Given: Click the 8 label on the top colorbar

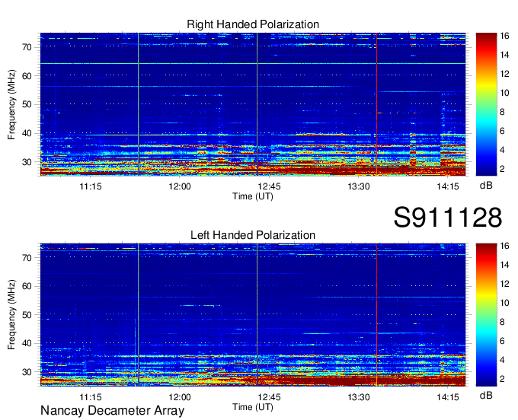Looking at the screenshot, I should [x=502, y=112].
